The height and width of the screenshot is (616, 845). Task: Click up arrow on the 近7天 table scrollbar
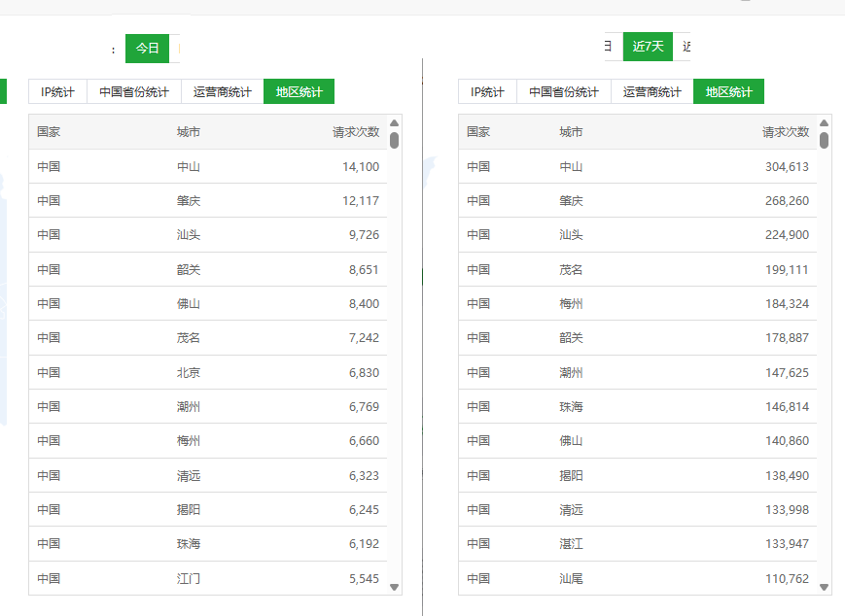pyautogui.click(x=825, y=123)
